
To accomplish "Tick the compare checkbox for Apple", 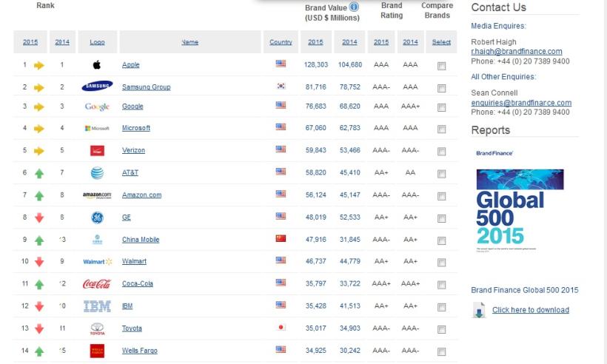I will point(442,66).
